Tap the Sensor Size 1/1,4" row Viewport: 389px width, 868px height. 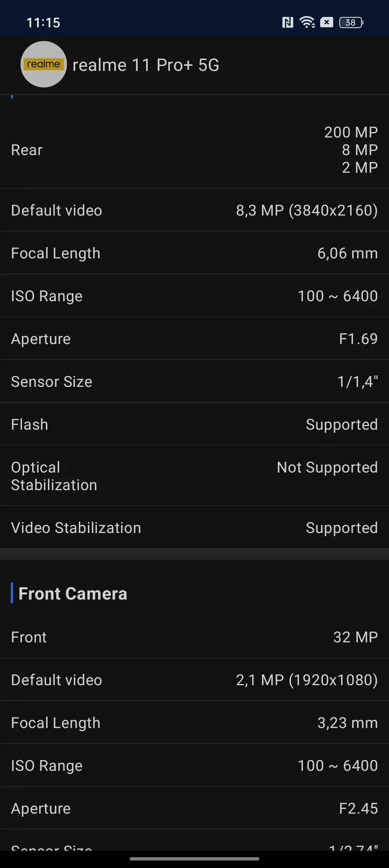[194, 381]
